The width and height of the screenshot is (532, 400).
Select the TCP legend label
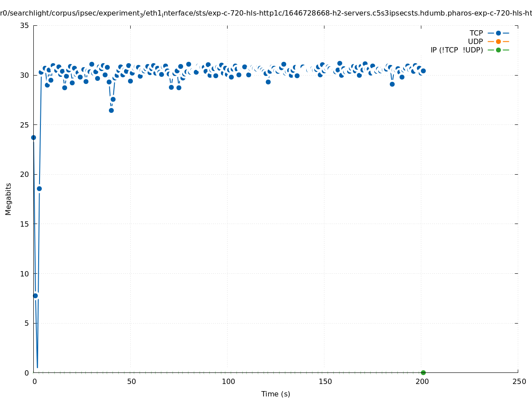[476, 33]
